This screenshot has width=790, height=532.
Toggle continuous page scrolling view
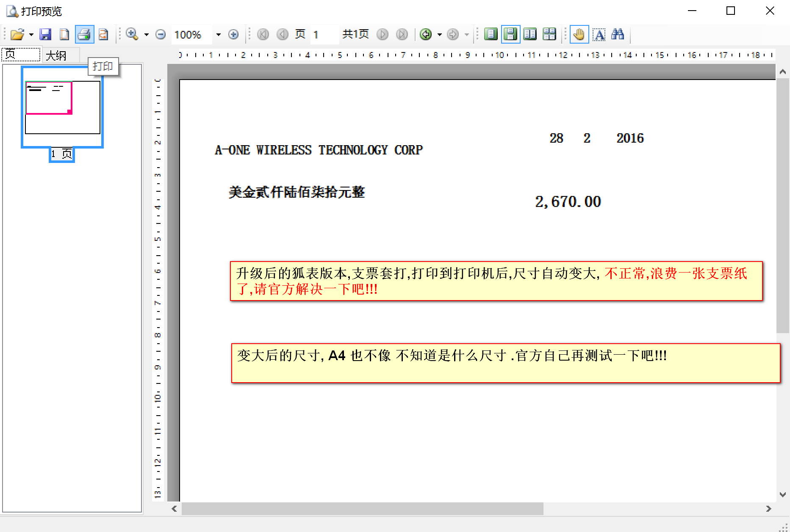click(x=510, y=34)
